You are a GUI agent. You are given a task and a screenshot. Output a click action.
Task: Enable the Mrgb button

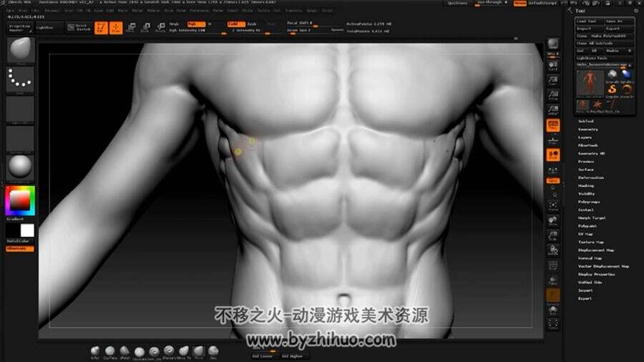coord(175,24)
